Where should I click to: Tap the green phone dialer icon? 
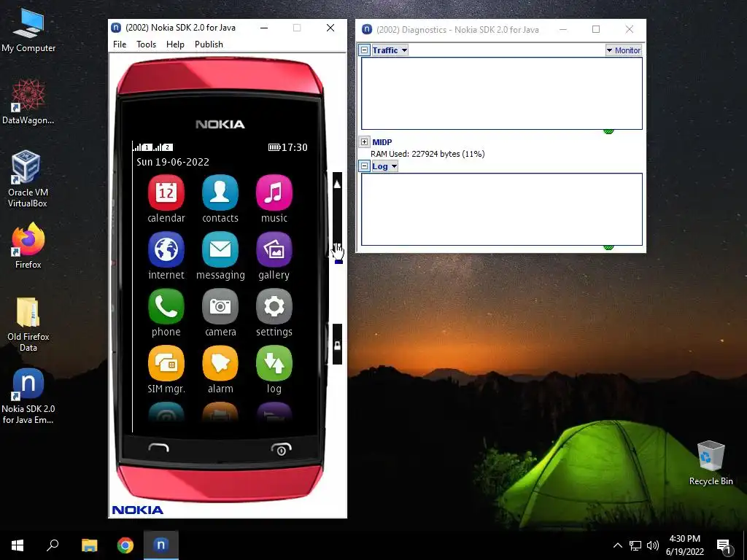coord(166,306)
